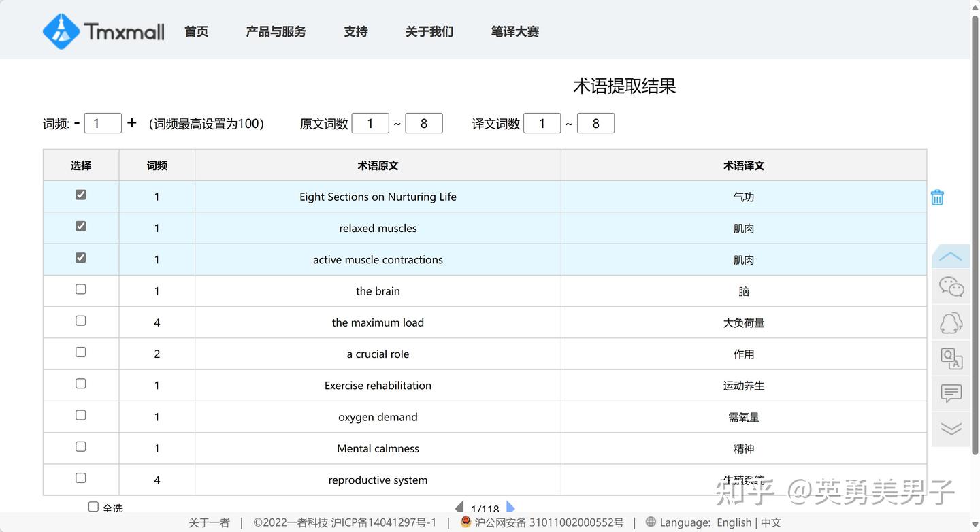This screenshot has width=980, height=532.
Task: Open the feedback comment icon in sidebar
Action: 950,393
